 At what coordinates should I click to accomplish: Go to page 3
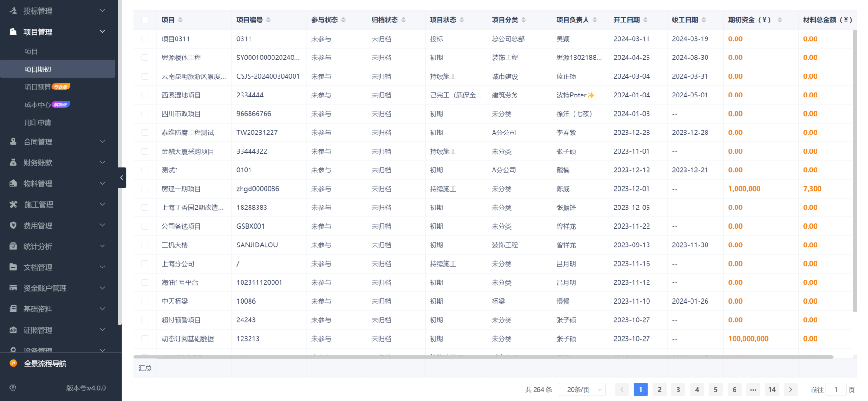coord(678,390)
